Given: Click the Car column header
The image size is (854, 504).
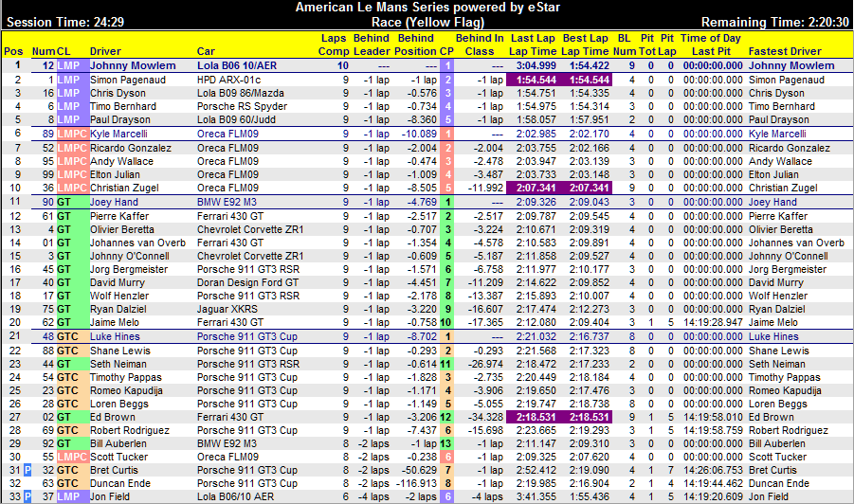Looking at the screenshot, I should tap(206, 50).
